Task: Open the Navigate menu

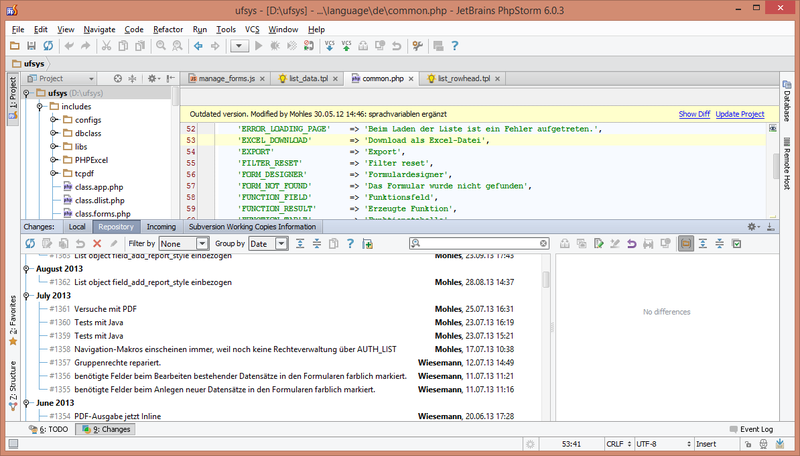Action: click(x=99, y=30)
